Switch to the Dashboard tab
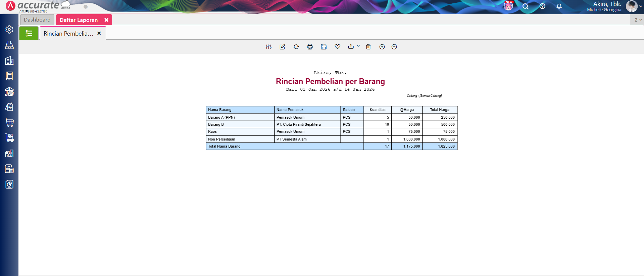The height and width of the screenshot is (276, 644). pyautogui.click(x=37, y=20)
